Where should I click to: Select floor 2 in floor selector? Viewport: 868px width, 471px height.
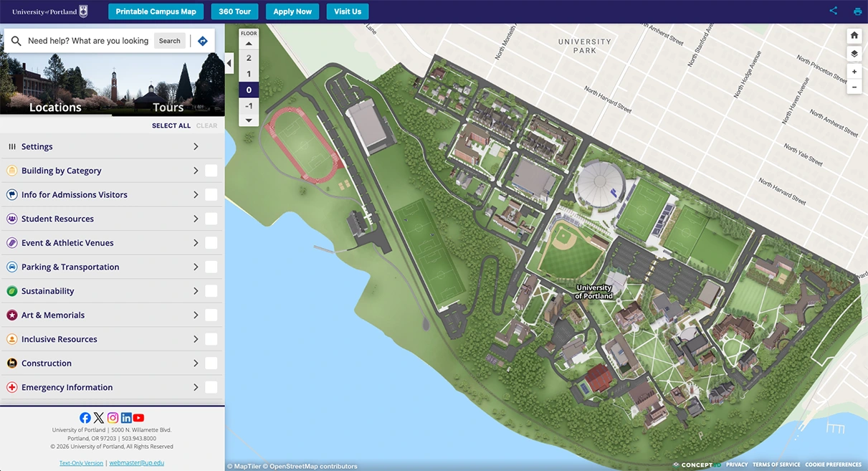249,58
